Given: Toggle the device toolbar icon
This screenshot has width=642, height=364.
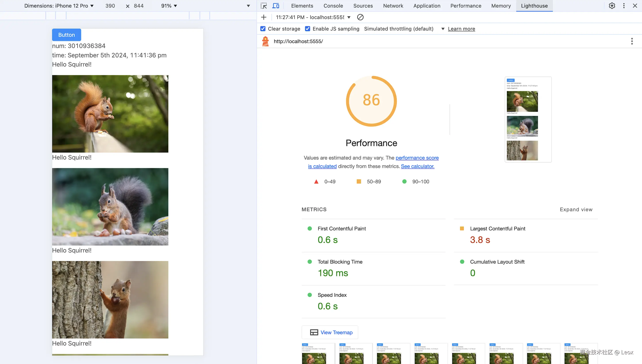Looking at the screenshot, I should 276,6.
